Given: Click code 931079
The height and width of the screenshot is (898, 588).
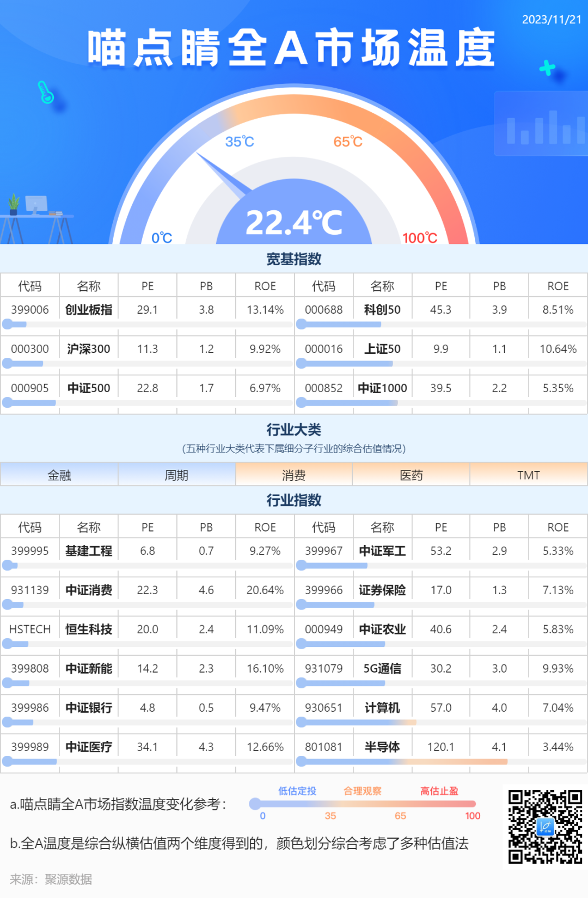Looking at the screenshot, I should click(x=323, y=669).
